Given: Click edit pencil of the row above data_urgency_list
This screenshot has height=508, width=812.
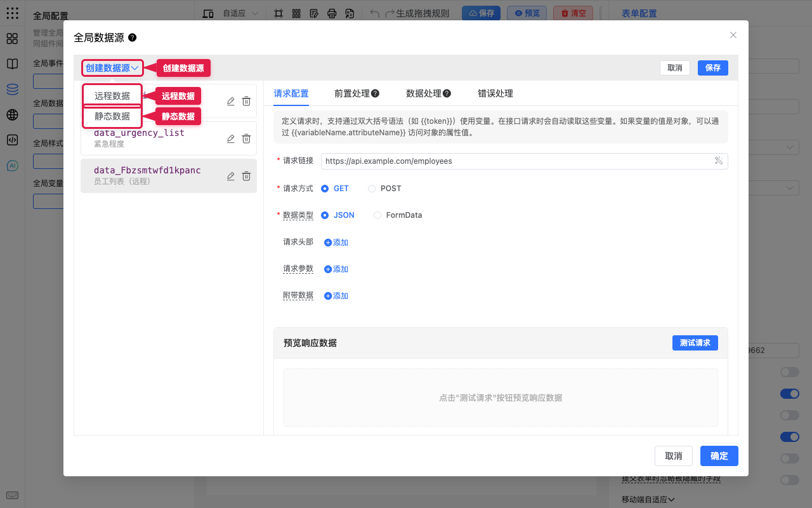Looking at the screenshot, I should pos(231,101).
